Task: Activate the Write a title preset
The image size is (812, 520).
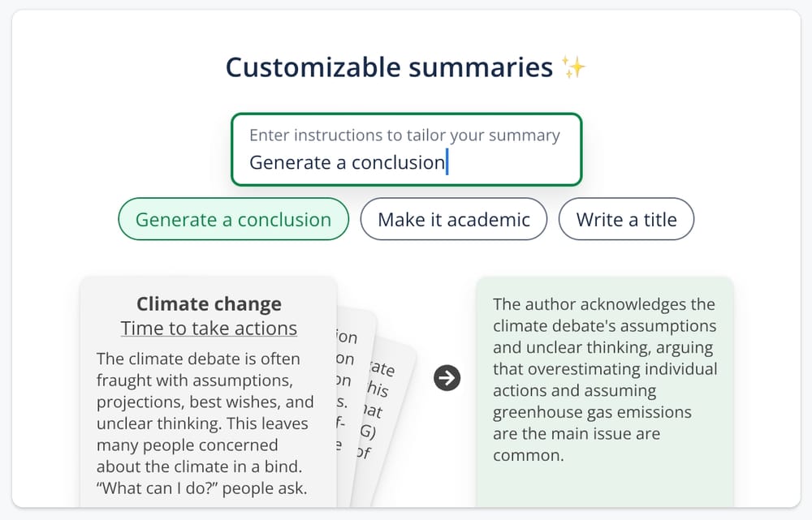Action: coord(626,219)
